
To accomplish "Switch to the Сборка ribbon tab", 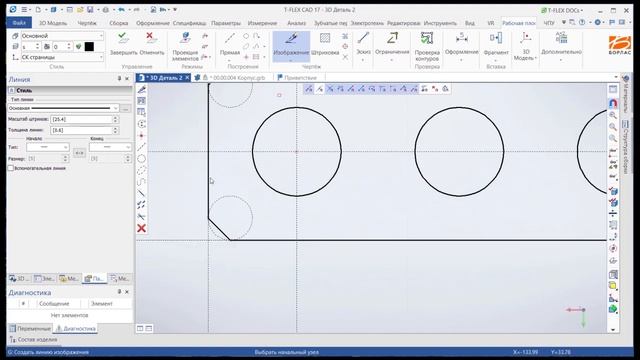I will click(119, 23).
